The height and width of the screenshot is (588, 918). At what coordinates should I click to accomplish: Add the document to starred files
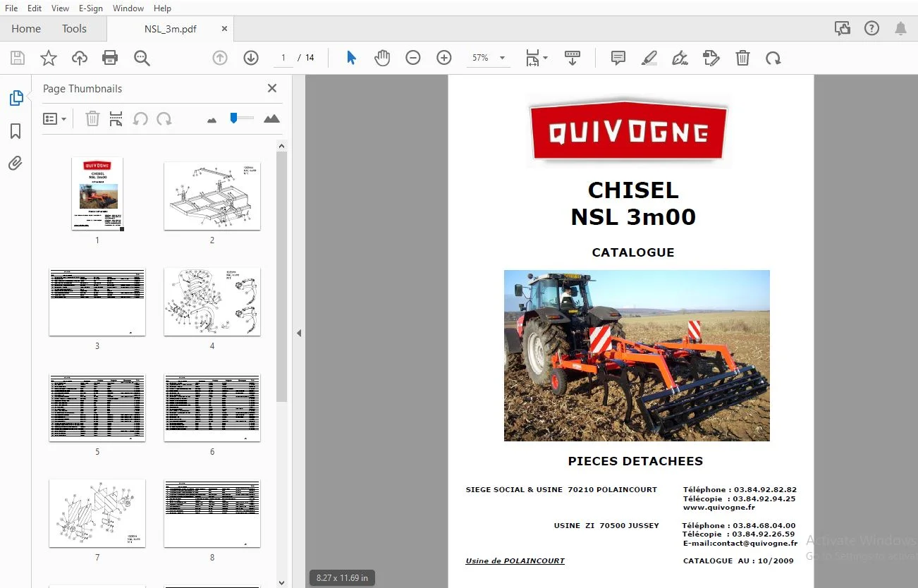49,58
